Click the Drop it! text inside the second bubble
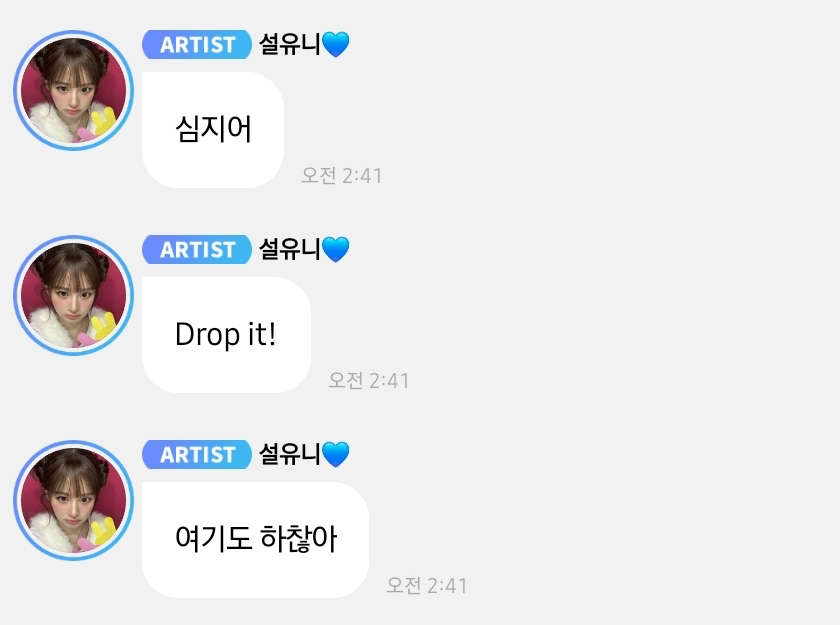840x625 pixels. click(226, 335)
